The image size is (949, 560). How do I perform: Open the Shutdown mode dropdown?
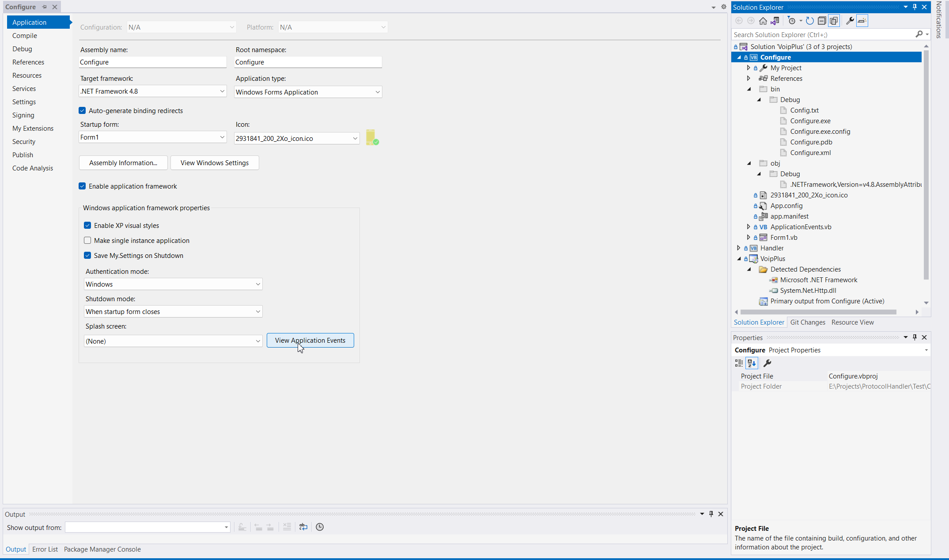click(x=258, y=311)
